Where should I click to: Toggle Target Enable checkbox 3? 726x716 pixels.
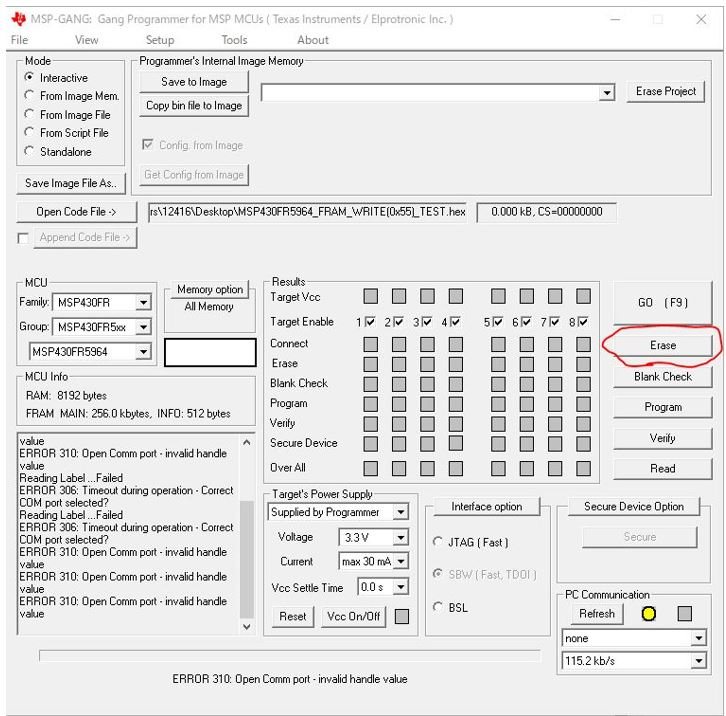point(427,321)
